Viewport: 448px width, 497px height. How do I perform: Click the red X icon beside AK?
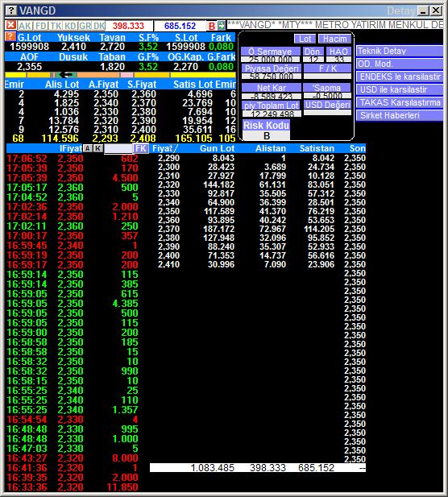coord(10,25)
